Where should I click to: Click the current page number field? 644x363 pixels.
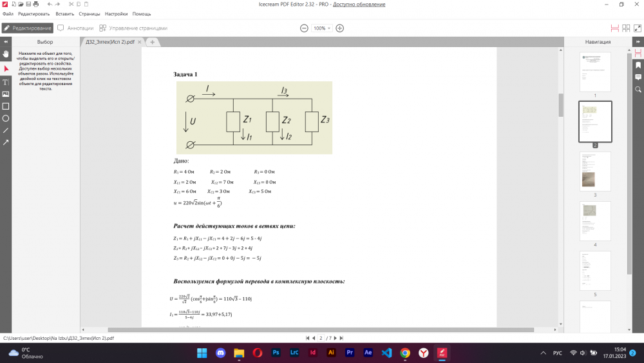[321, 338]
